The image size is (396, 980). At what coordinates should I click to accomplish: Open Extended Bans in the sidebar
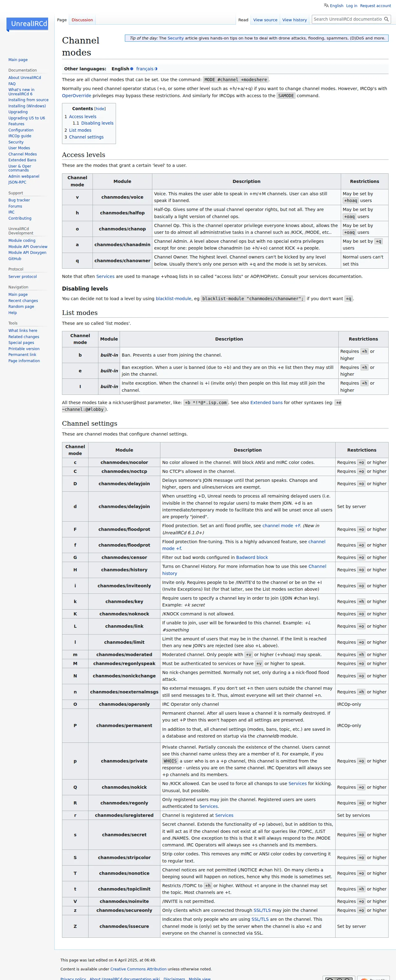[22, 160]
